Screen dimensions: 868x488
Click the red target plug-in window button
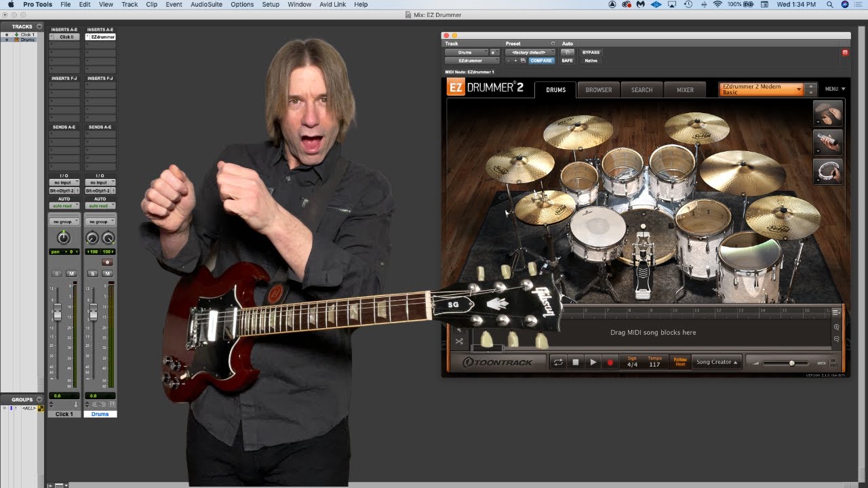point(845,52)
